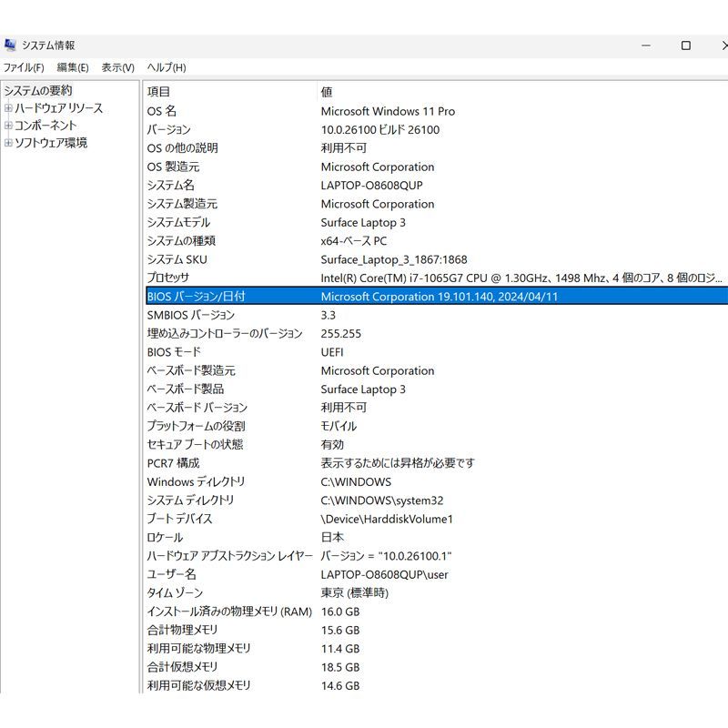Select the システム SKU row
This screenshot has height=728, width=728.
click(x=437, y=259)
